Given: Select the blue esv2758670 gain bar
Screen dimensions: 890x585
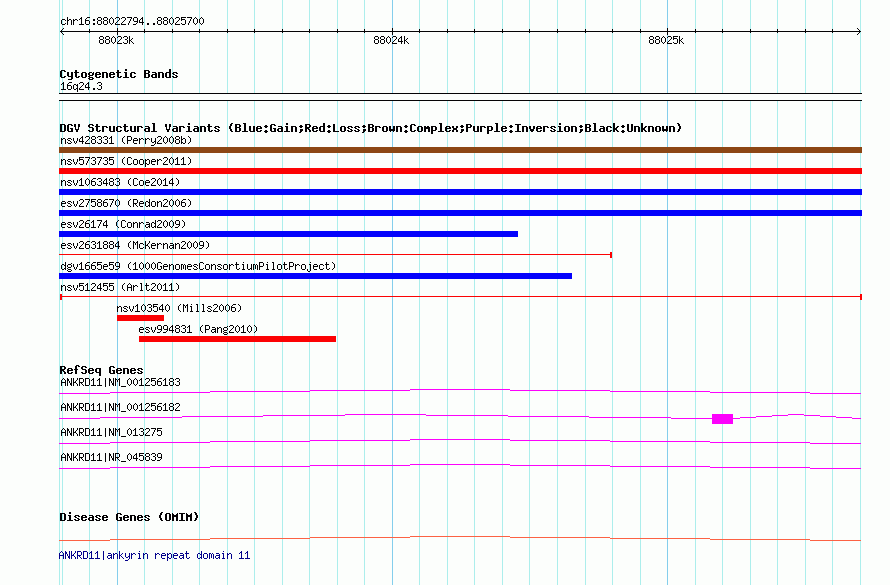Looking at the screenshot, I should (x=460, y=213).
